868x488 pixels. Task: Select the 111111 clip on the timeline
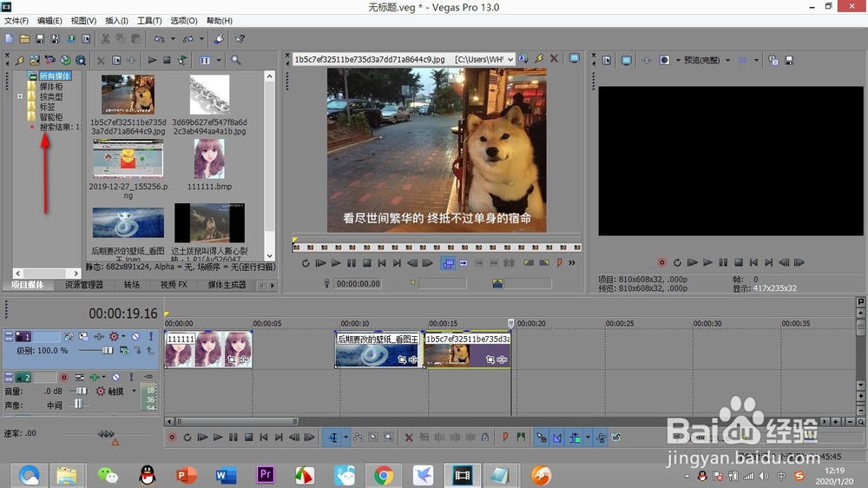pos(208,350)
